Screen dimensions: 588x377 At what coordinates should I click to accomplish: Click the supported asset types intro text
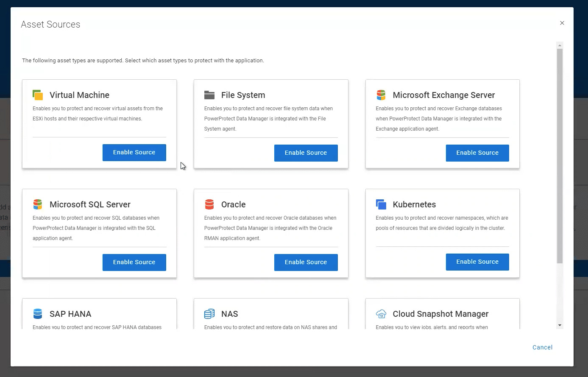(x=143, y=61)
